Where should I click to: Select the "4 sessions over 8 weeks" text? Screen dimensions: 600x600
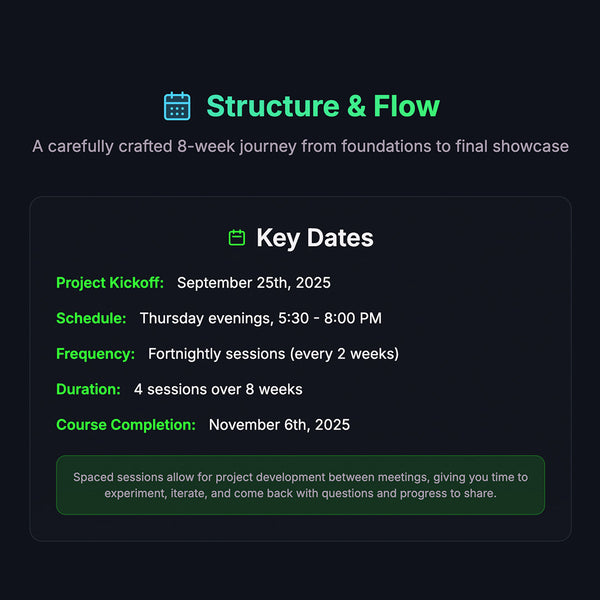(218, 389)
